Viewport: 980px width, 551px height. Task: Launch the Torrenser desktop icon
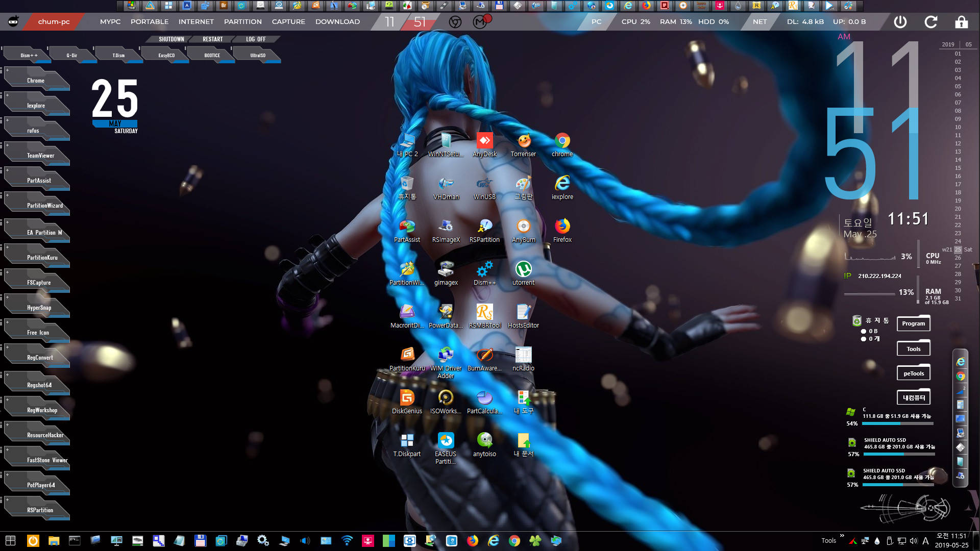click(x=523, y=145)
